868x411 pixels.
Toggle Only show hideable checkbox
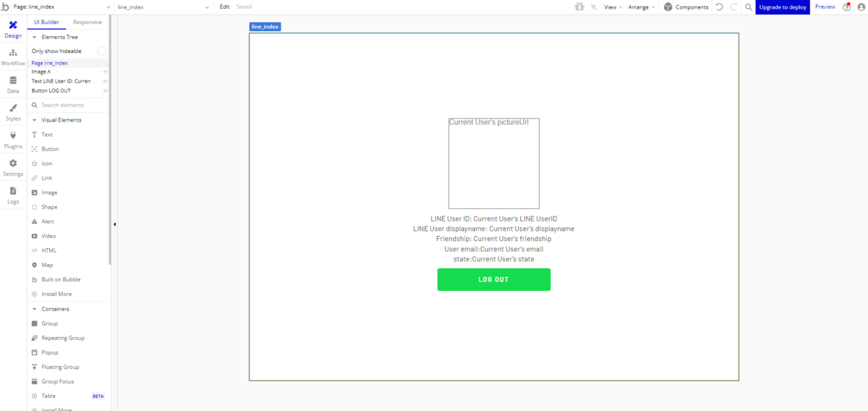pos(102,51)
